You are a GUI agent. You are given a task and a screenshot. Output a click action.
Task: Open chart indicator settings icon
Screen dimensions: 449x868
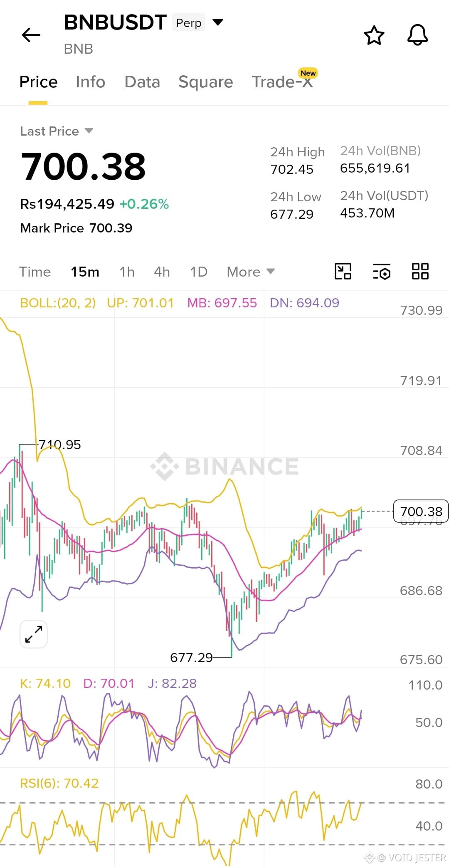click(382, 272)
